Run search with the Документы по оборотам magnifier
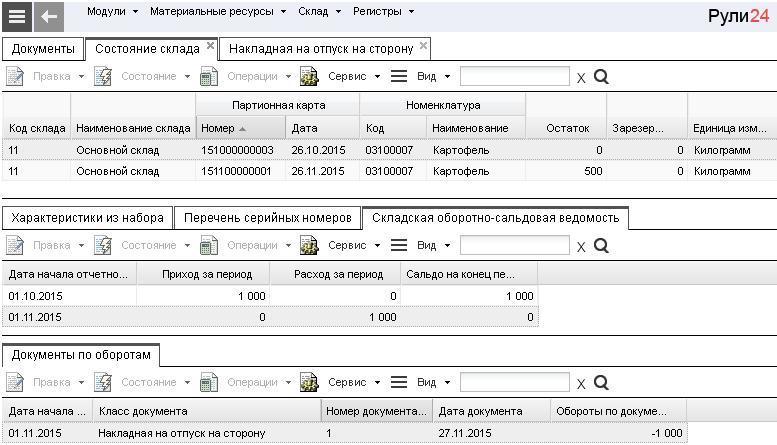This screenshot has width=777, height=445. point(601,383)
